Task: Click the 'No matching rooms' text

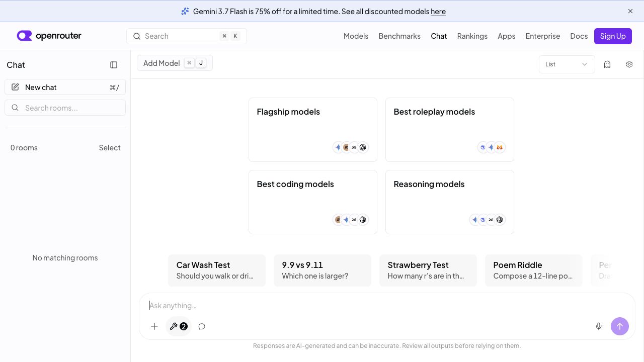Action: tap(65, 258)
